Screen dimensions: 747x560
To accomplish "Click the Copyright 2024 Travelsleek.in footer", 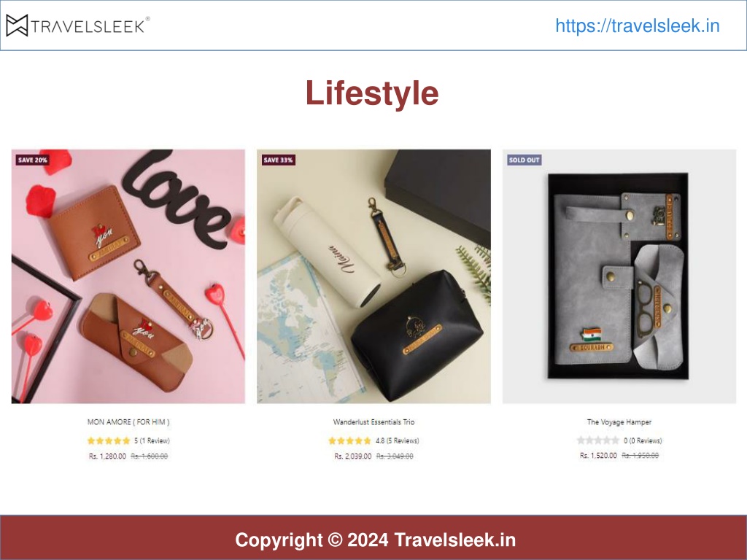I will 376,540.
